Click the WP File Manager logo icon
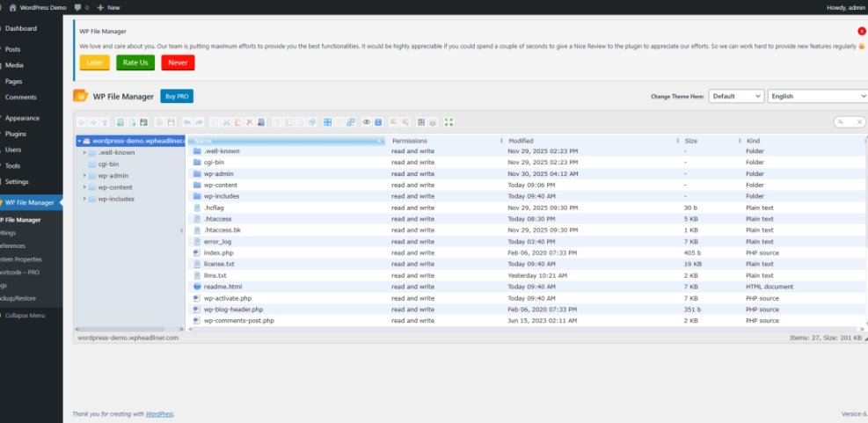Screen dimensions: 868x423 pos(80,96)
